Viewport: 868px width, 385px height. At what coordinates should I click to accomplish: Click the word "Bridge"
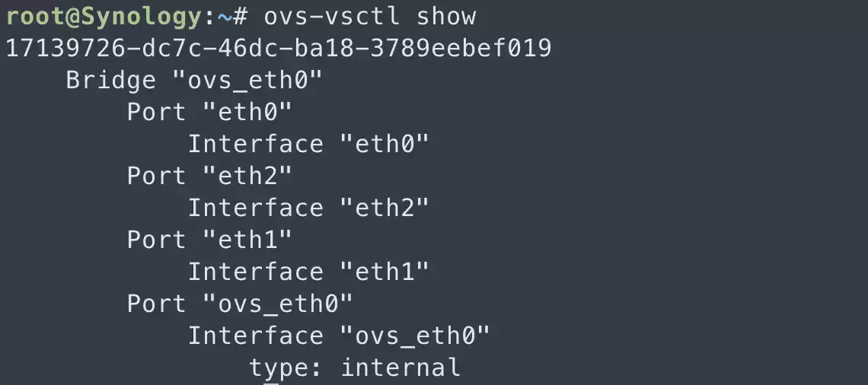[x=111, y=80]
